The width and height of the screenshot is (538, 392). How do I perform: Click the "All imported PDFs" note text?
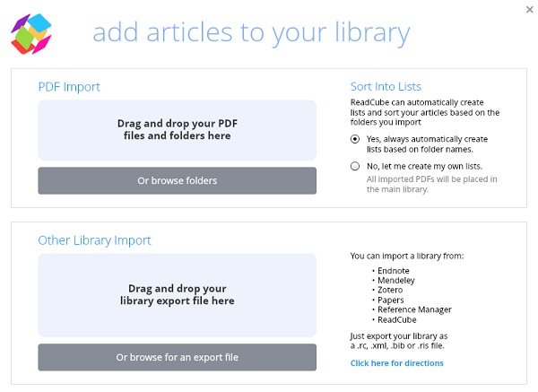pos(419,184)
